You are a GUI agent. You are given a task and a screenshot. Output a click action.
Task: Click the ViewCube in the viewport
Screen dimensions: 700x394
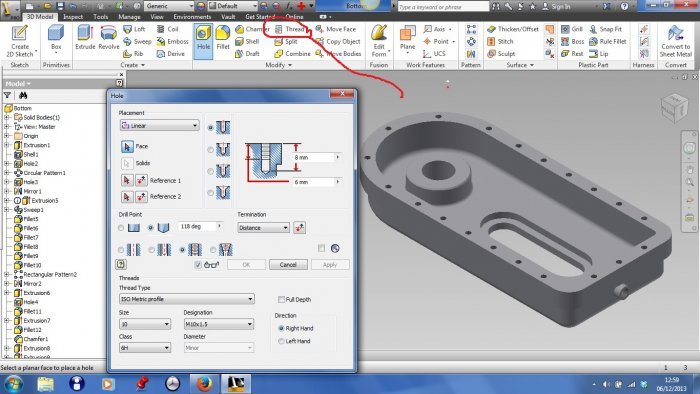(x=674, y=107)
